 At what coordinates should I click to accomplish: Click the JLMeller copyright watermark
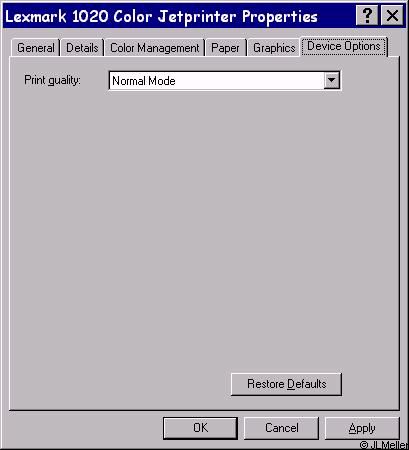pos(384,445)
